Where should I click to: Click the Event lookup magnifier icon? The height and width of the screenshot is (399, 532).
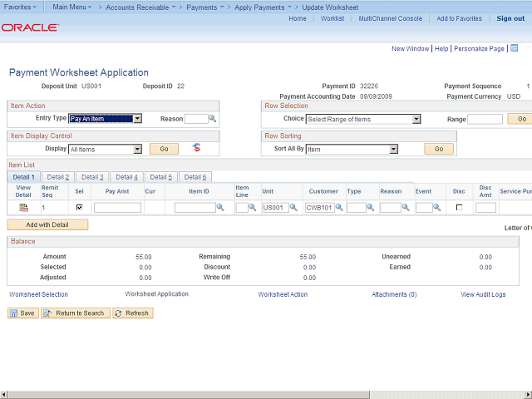(x=437, y=208)
